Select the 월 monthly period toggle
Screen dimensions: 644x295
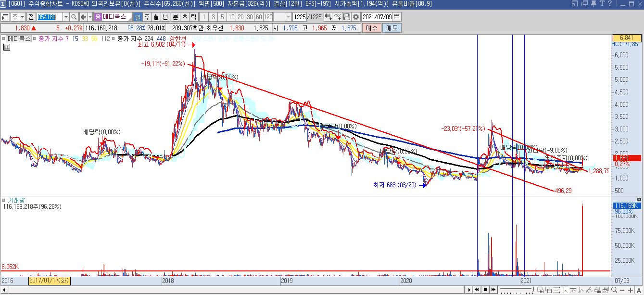point(156,17)
